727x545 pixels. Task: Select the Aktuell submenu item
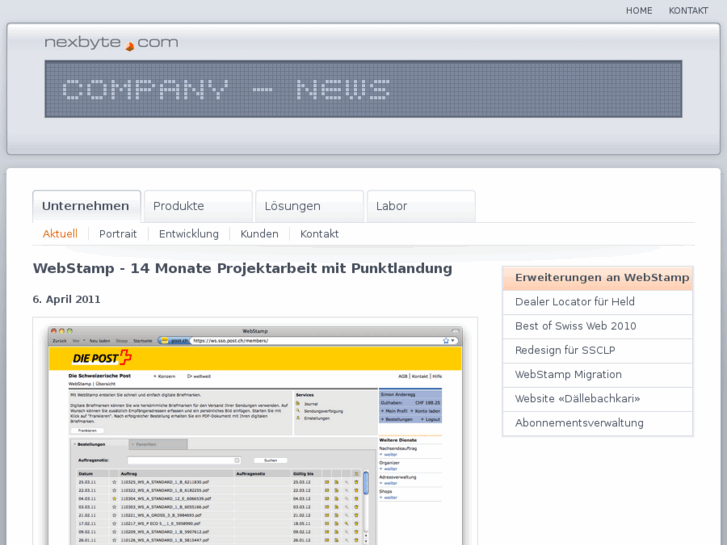60,234
